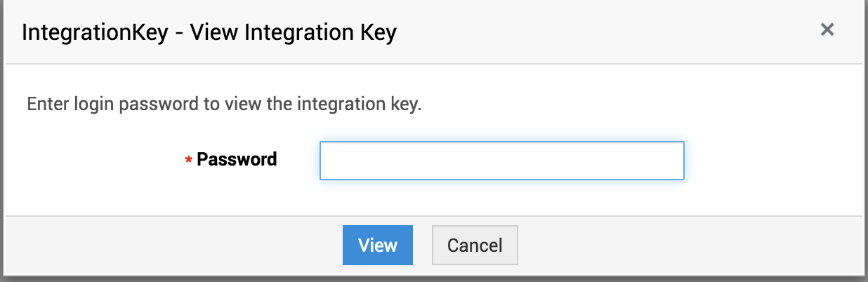Click the dialog title text
The height and width of the screenshot is (282, 868).
(209, 32)
